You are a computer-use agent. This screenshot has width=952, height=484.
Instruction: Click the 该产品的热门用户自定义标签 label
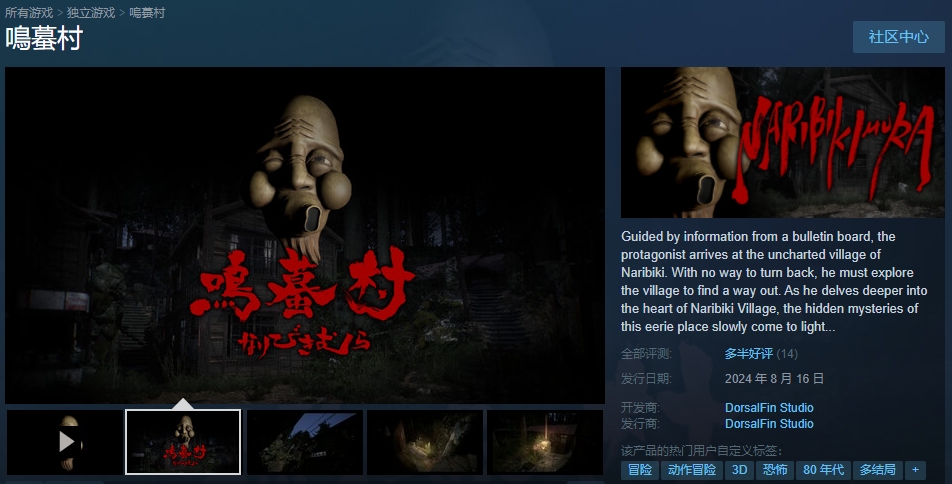tap(701, 451)
